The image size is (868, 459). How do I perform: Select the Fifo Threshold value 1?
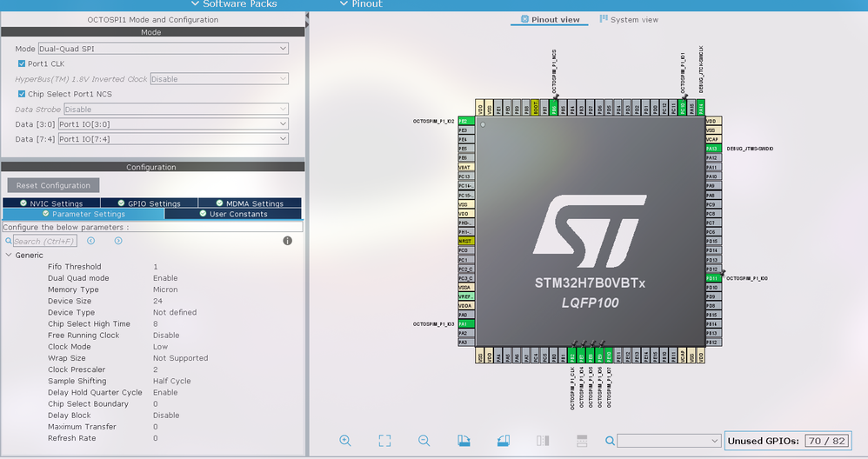point(156,267)
